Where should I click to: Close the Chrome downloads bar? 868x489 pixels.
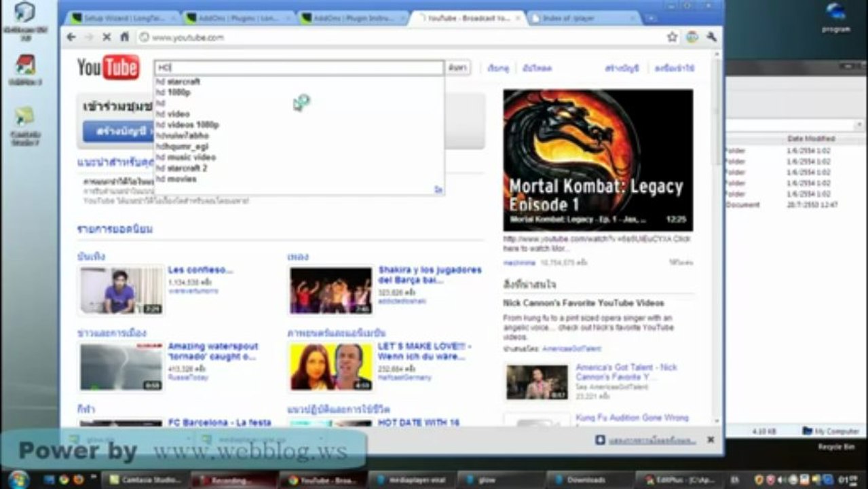coord(711,440)
